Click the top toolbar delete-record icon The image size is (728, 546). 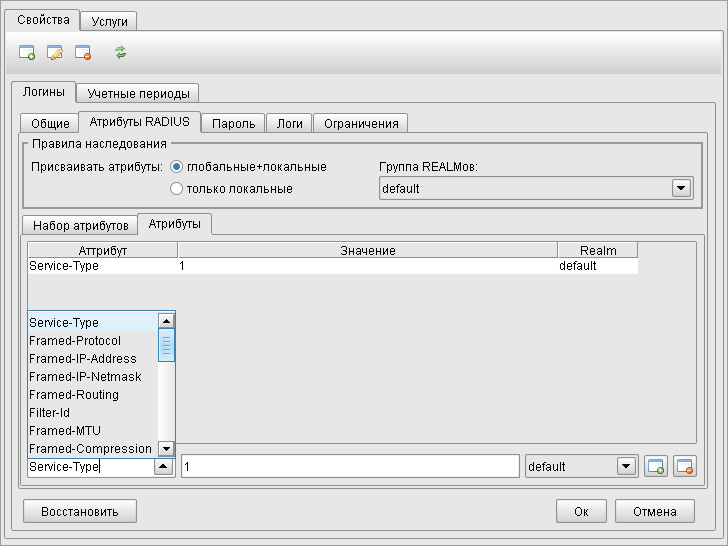coord(83,53)
